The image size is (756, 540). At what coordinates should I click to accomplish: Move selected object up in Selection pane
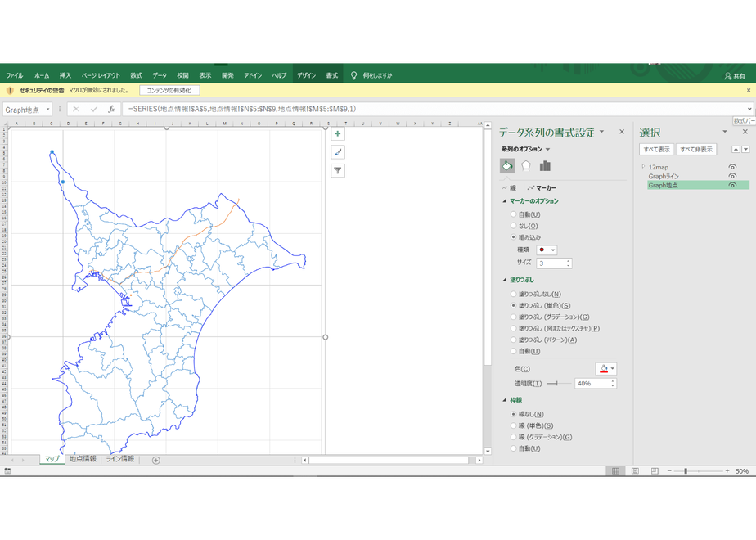[x=736, y=150]
